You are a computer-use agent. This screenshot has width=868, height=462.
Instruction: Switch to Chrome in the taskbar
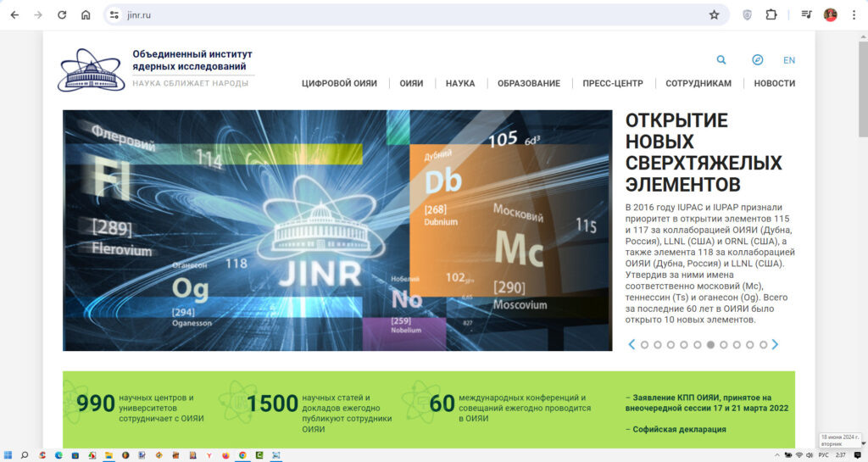[242, 455]
